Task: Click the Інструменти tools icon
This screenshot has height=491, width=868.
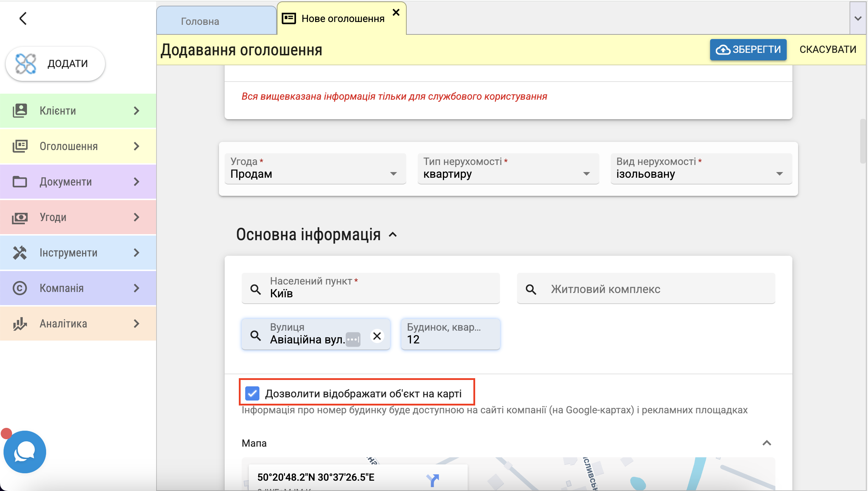Action: (20, 253)
